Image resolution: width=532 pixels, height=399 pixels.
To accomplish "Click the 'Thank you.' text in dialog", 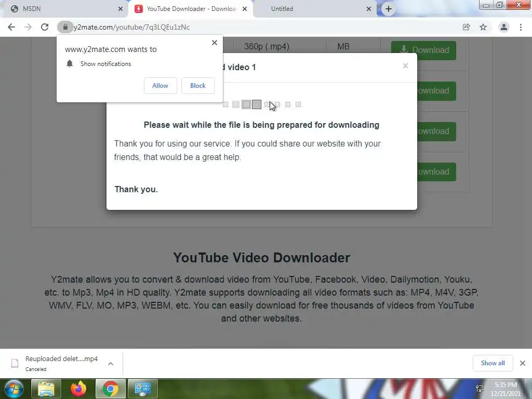I will pos(136,189).
